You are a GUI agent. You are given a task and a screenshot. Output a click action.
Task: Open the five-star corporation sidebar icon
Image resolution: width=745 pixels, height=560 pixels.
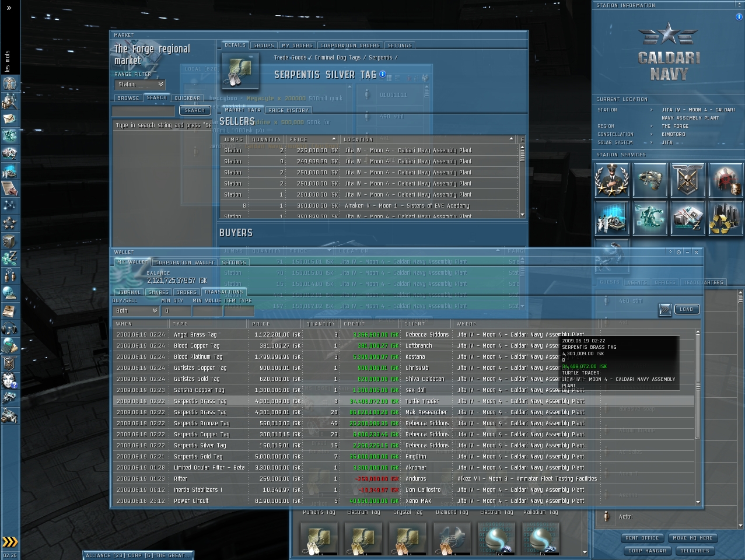coord(9,223)
